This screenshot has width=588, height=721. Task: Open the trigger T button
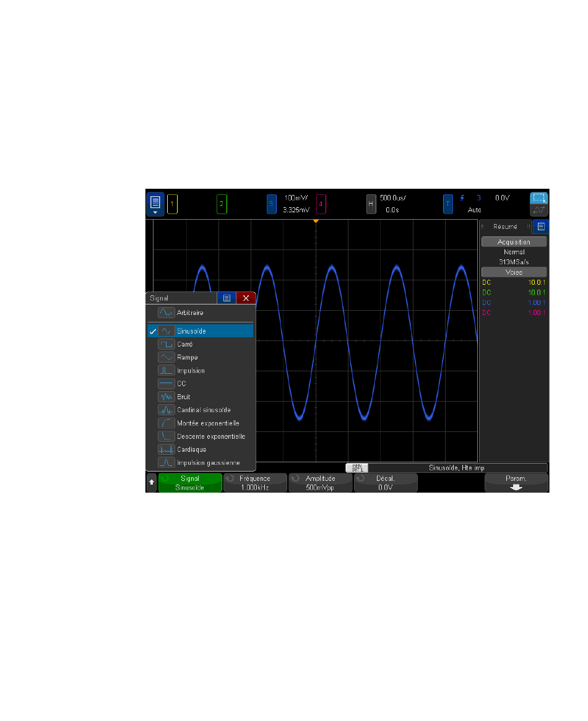click(x=447, y=204)
